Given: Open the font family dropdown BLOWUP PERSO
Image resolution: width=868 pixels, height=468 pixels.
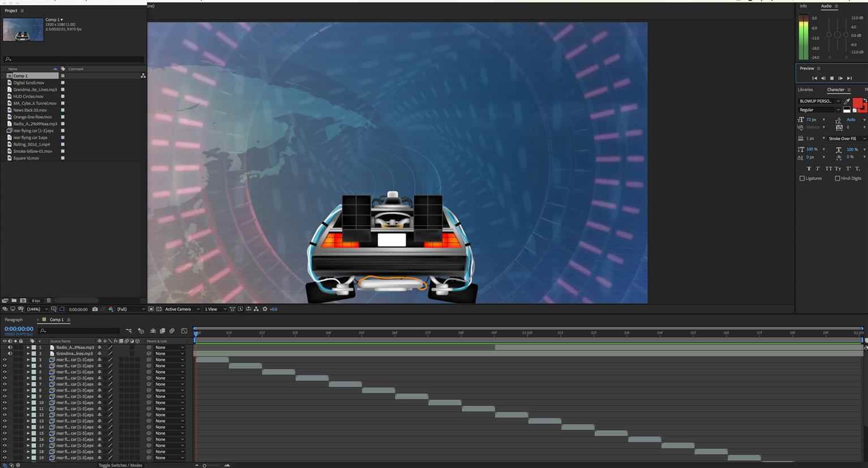Looking at the screenshot, I should pos(819,101).
